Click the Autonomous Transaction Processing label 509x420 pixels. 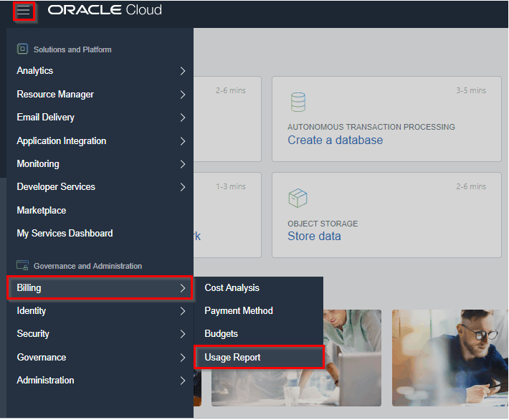[x=371, y=127]
